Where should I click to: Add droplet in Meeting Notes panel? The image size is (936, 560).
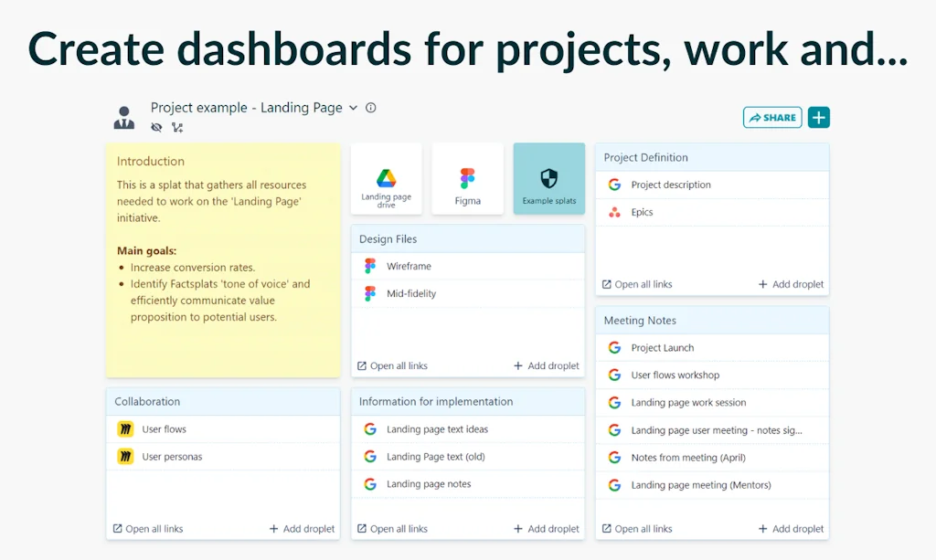pyautogui.click(x=791, y=529)
